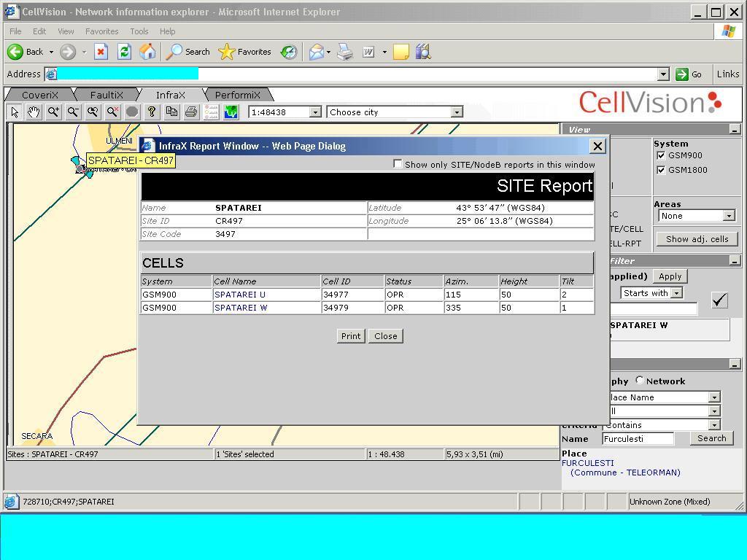The image size is (747, 560).
Task: Click the IE toolbar Print icon
Action: [x=345, y=52]
